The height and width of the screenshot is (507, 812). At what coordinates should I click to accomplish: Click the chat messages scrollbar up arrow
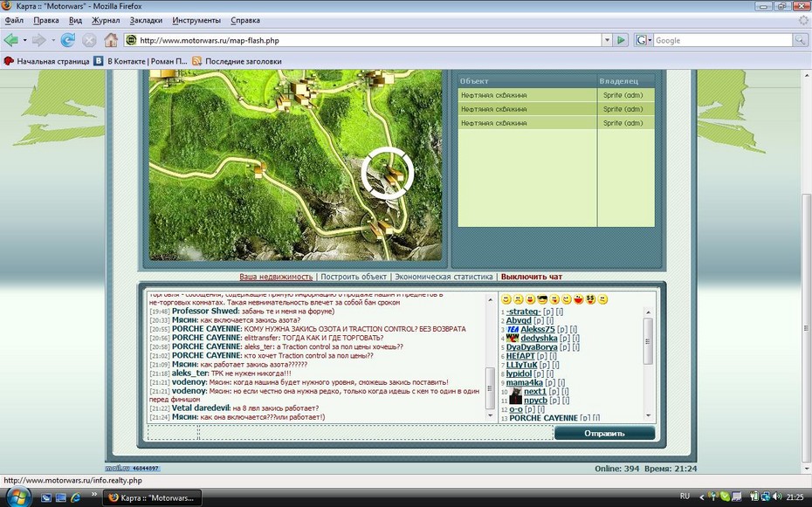click(490, 299)
